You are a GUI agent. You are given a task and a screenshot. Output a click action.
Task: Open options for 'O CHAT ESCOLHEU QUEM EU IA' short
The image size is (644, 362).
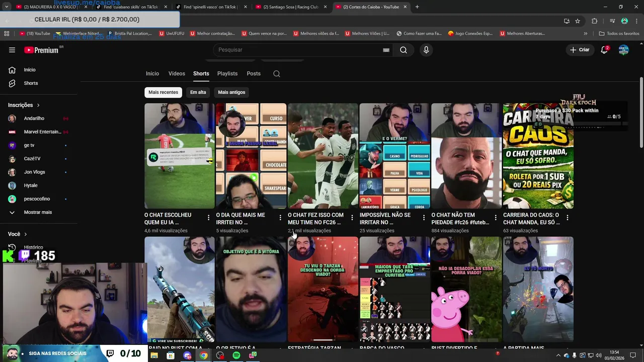[x=208, y=218]
